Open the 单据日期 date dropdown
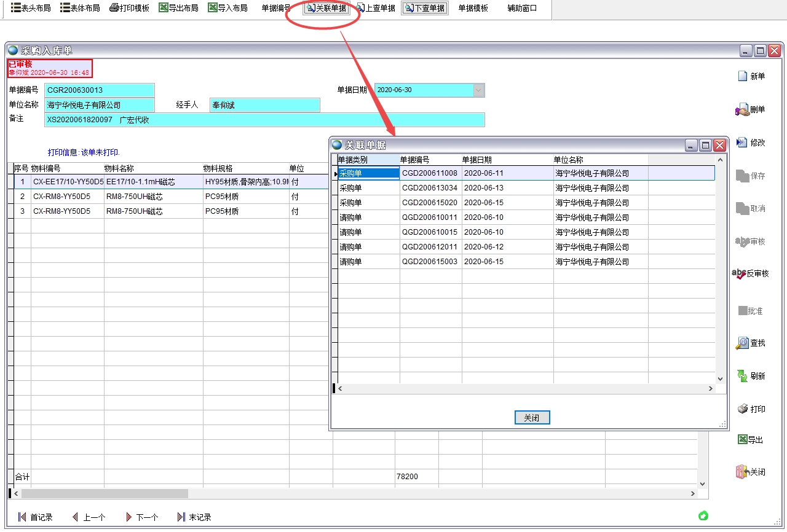 coord(478,90)
